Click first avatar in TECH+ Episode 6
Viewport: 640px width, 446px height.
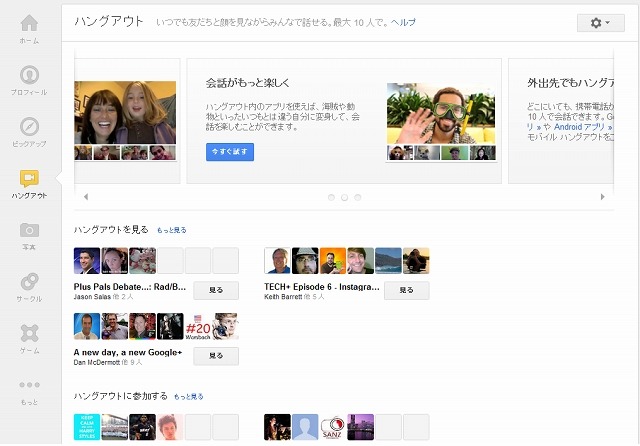[x=277, y=260]
